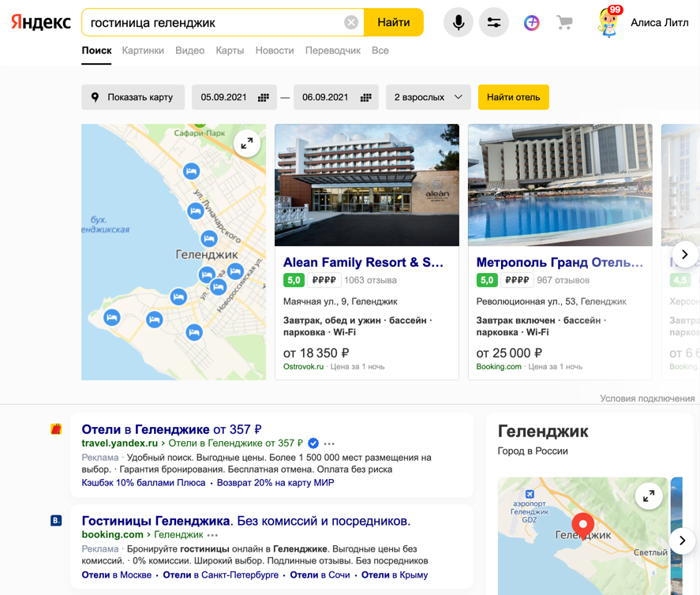Image resolution: width=700 pixels, height=595 pixels.
Task: Open check-in date 05.09.2021 calendar
Action: pos(234,97)
